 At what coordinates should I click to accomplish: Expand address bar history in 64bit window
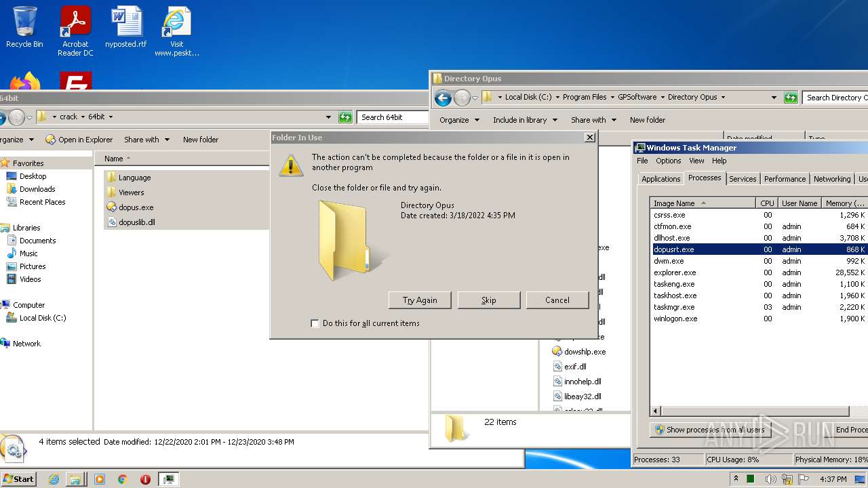[329, 117]
